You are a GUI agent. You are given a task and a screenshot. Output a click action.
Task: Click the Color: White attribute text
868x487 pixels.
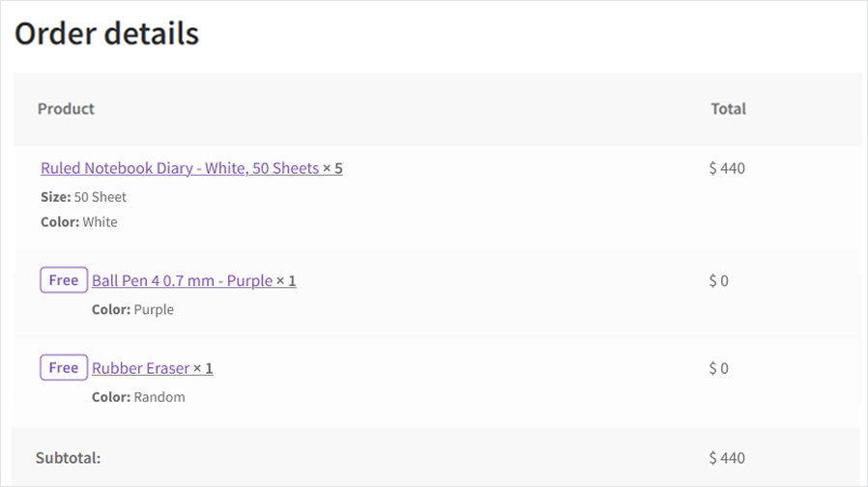78,222
